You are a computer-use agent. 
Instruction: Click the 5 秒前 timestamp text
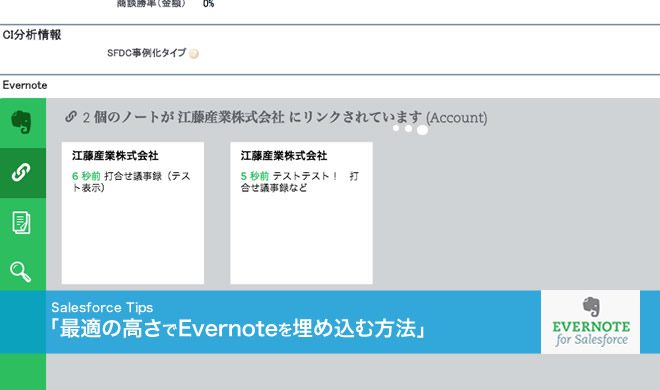[x=255, y=176]
